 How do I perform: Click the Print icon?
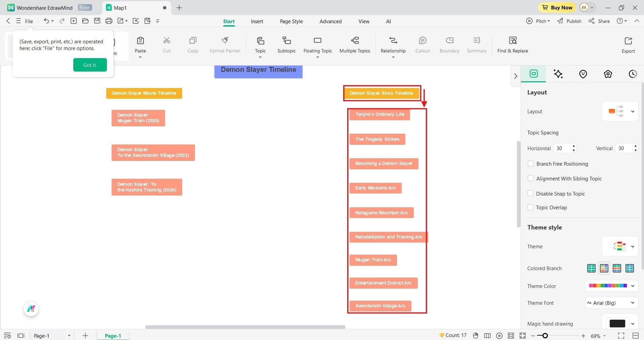pos(109,21)
